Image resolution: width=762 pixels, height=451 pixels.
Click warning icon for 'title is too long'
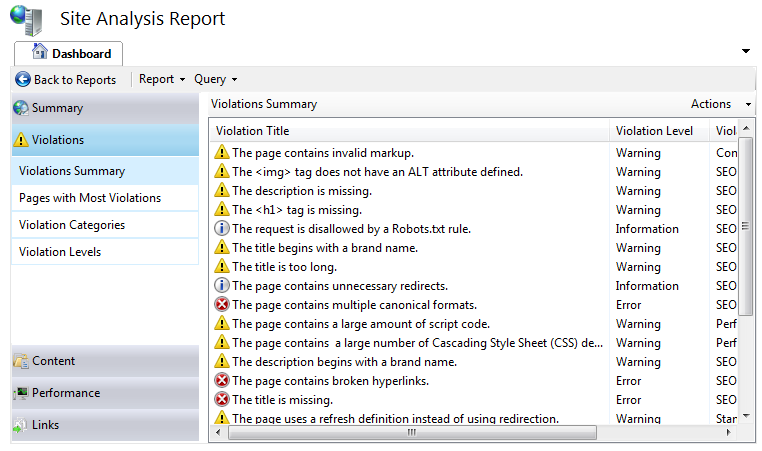[x=222, y=266]
